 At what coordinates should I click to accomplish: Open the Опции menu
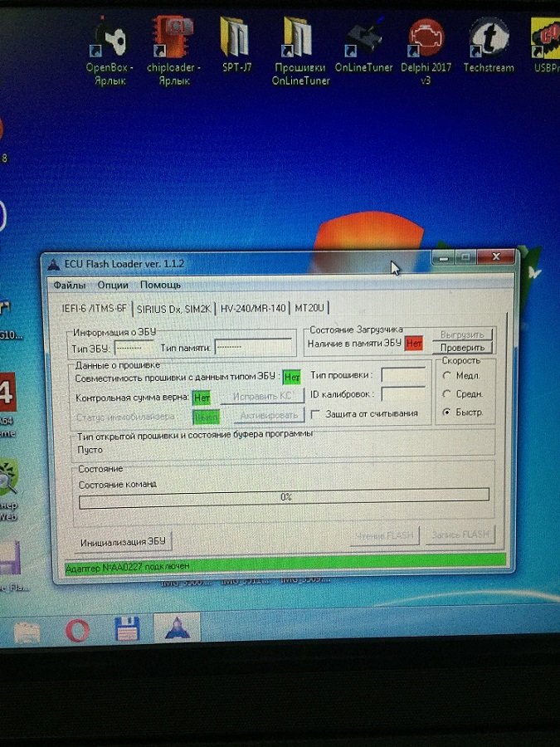[113, 285]
